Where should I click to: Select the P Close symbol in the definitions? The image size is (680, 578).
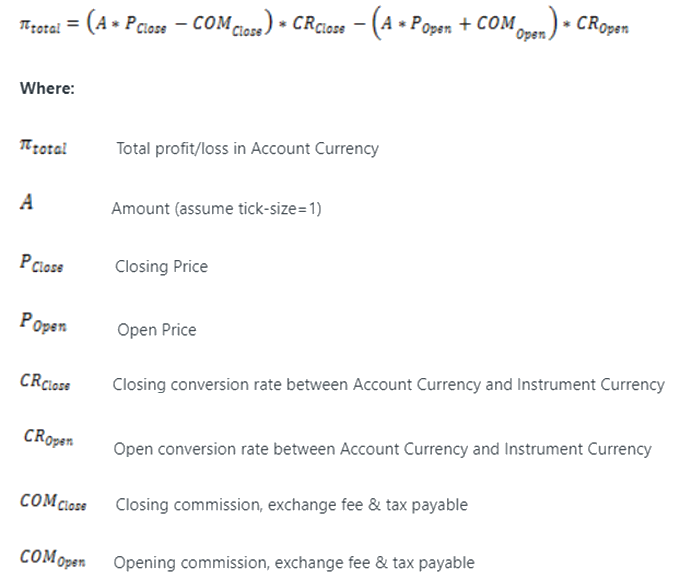[41, 264]
